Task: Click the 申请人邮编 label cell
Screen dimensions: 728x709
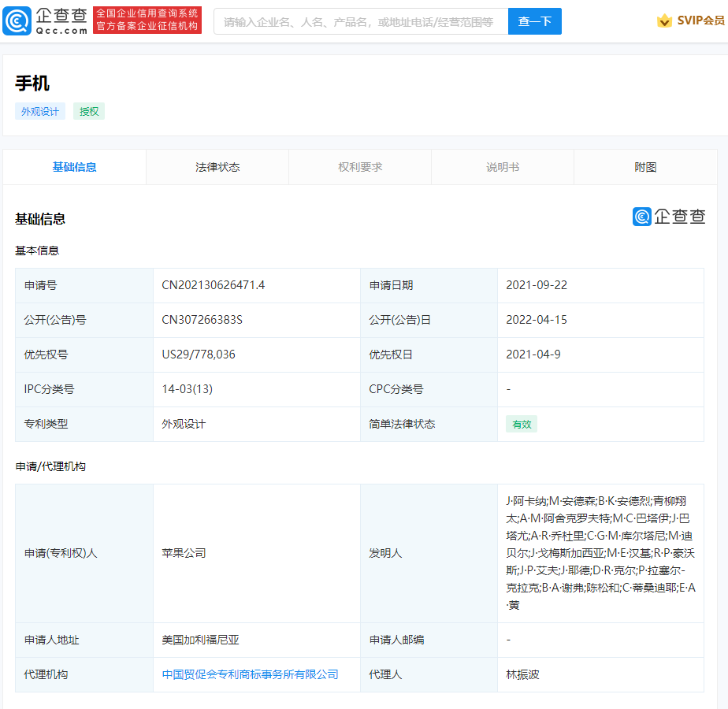Action: (429, 640)
